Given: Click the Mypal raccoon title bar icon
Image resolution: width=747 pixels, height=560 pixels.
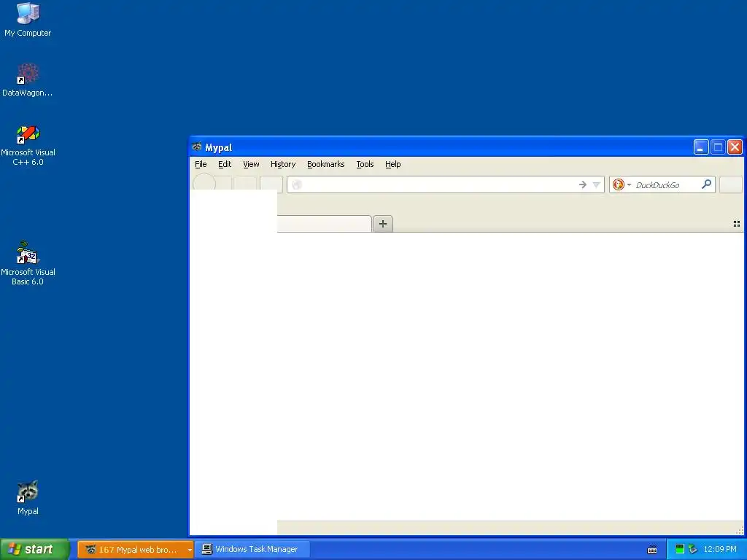Looking at the screenshot, I should coord(197,147).
